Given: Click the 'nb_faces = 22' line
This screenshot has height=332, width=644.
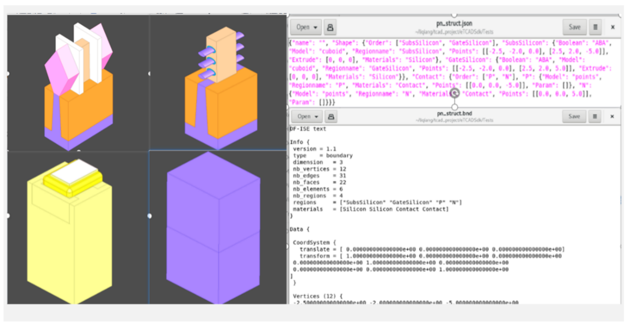Looking at the screenshot, I should pos(318,182).
